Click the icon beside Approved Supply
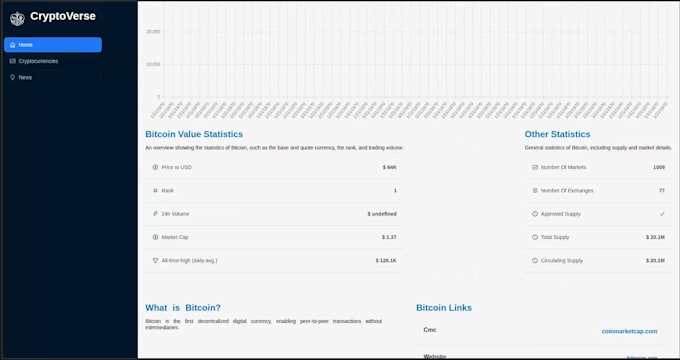The width and height of the screenshot is (680, 360). coord(535,214)
